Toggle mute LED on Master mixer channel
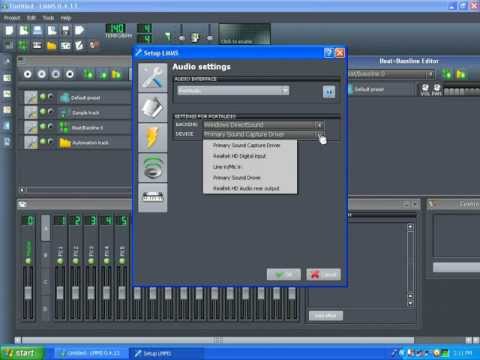This screenshot has height=360, width=480. [x=28, y=261]
